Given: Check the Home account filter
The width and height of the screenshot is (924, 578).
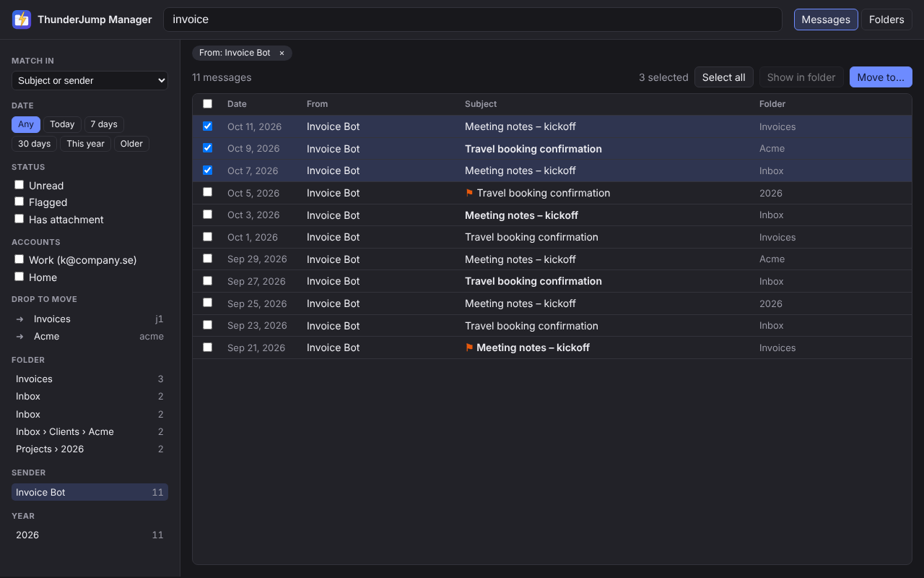Looking at the screenshot, I should (19, 277).
